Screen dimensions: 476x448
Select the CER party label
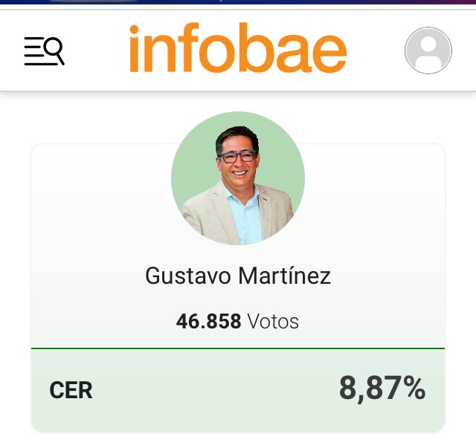point(71,390)
